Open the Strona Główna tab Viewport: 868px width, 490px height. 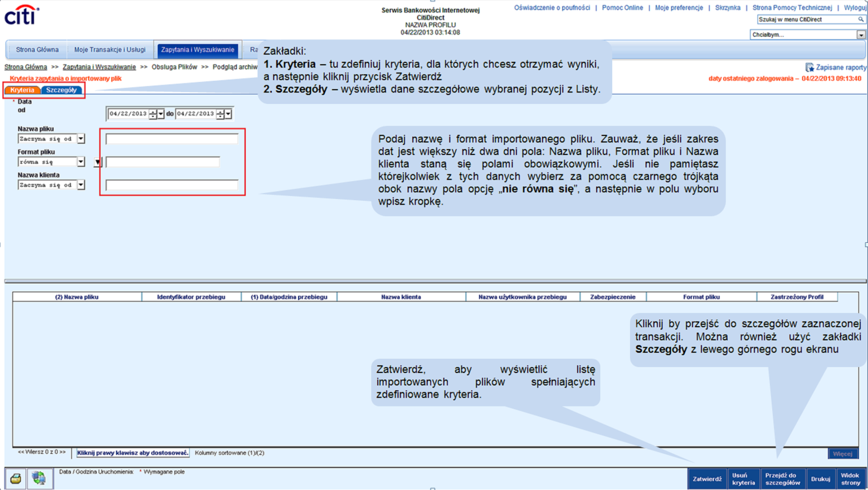[37, 50]
